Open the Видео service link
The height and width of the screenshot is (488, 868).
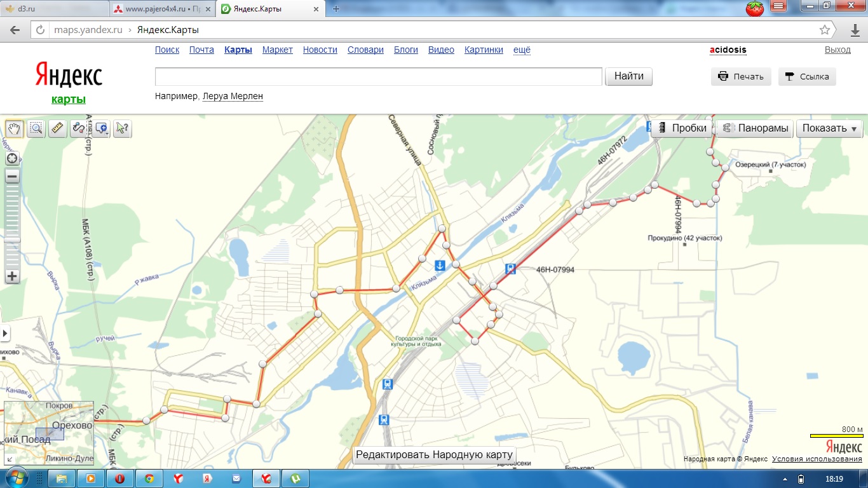click(x=441, y=50)
